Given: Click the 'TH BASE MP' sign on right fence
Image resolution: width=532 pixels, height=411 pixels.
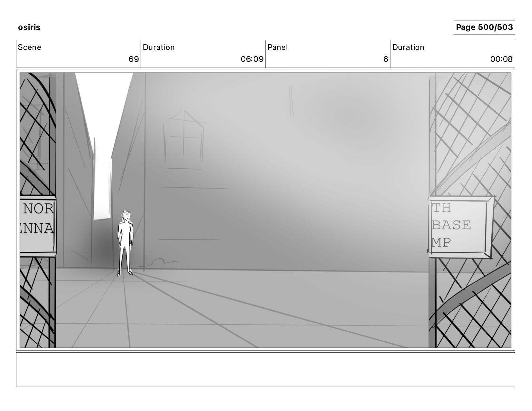Looking at the screenshot, I should point(461,226).
